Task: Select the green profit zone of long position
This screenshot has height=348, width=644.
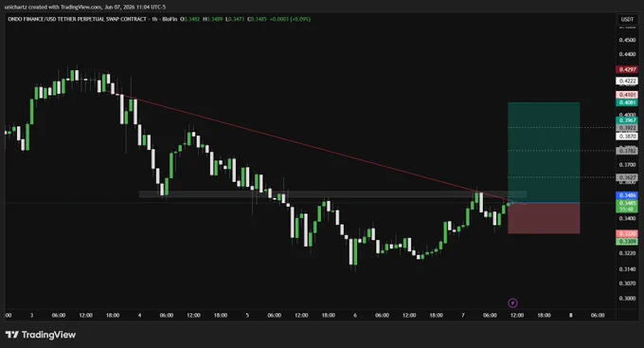Action: 544,153
